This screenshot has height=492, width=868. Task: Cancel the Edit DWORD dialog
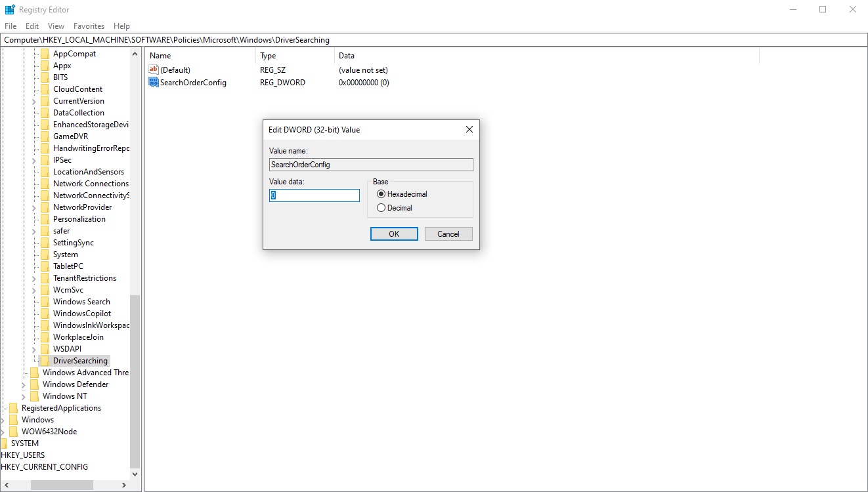click(x=448, y=234)
